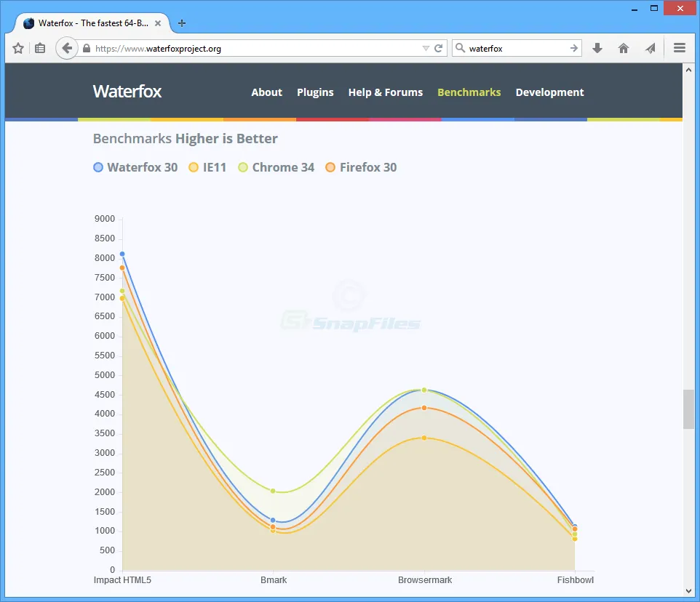Submit the search with the go arrow

point(573,48)
